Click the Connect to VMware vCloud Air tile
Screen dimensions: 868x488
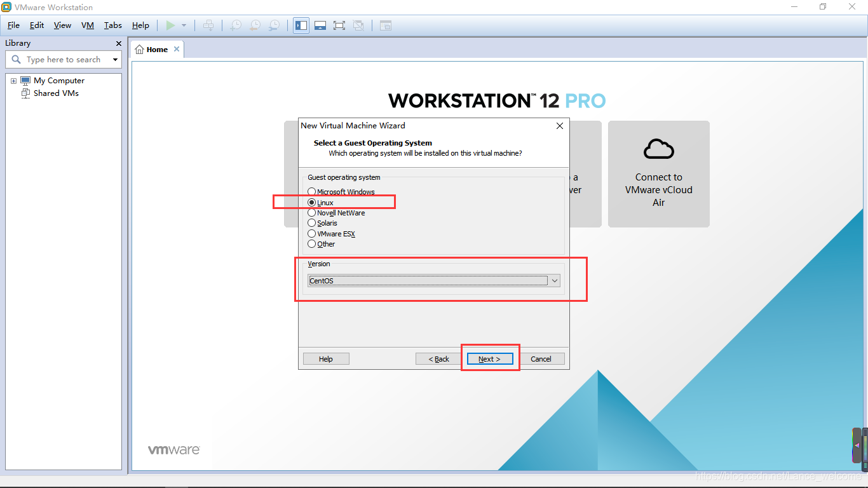(x=659, y=174)
